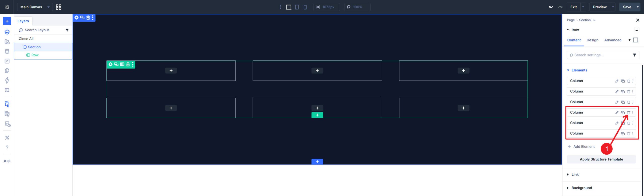Select the hover-mode interaction icon below click mode
Image resolution: width=644 pixels, height=196 pixels.
coord(7,114)
